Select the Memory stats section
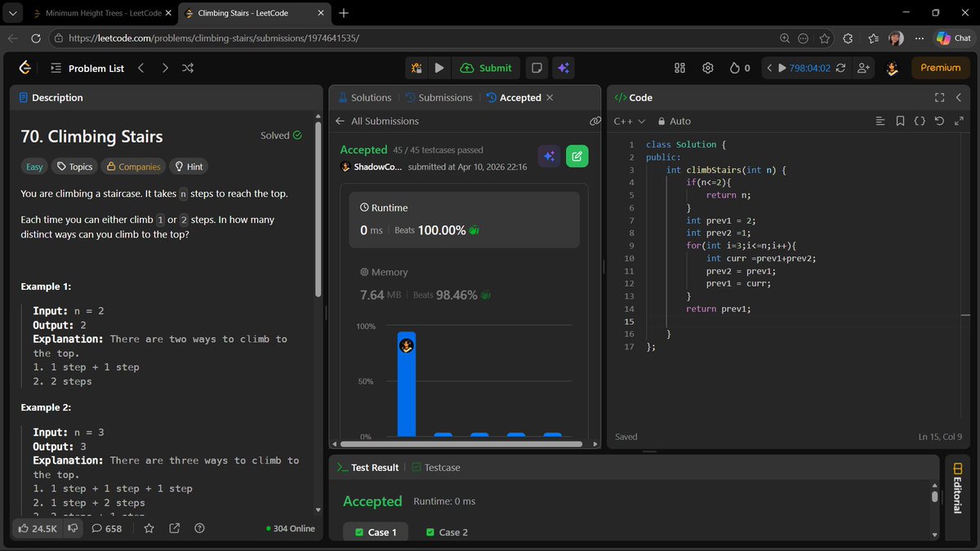Image resolution: width=980 pixels, height=551 pixels. tap(464, 285)
